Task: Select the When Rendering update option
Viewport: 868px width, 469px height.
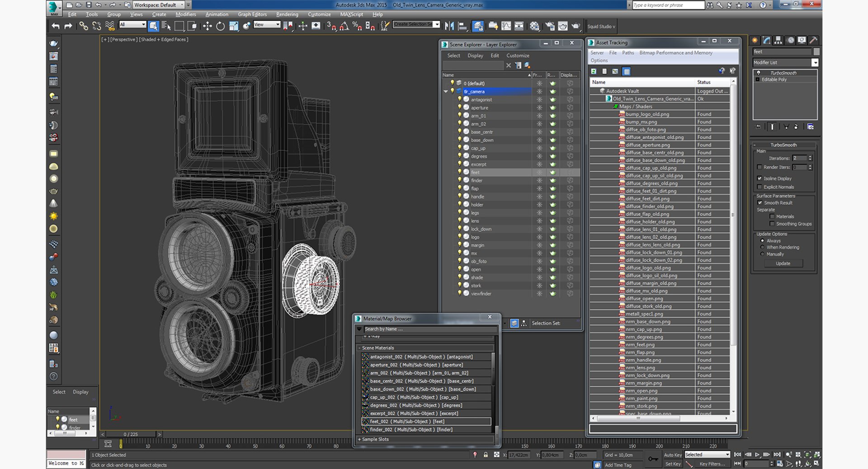Action: (x=762, y=248)
